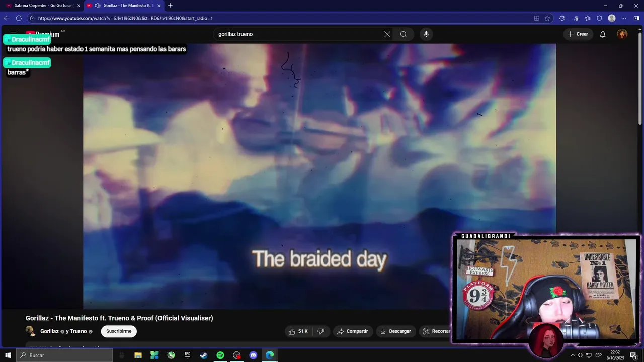Open the Edge profile avatar

pyautogui.click(x=612, y=18)
